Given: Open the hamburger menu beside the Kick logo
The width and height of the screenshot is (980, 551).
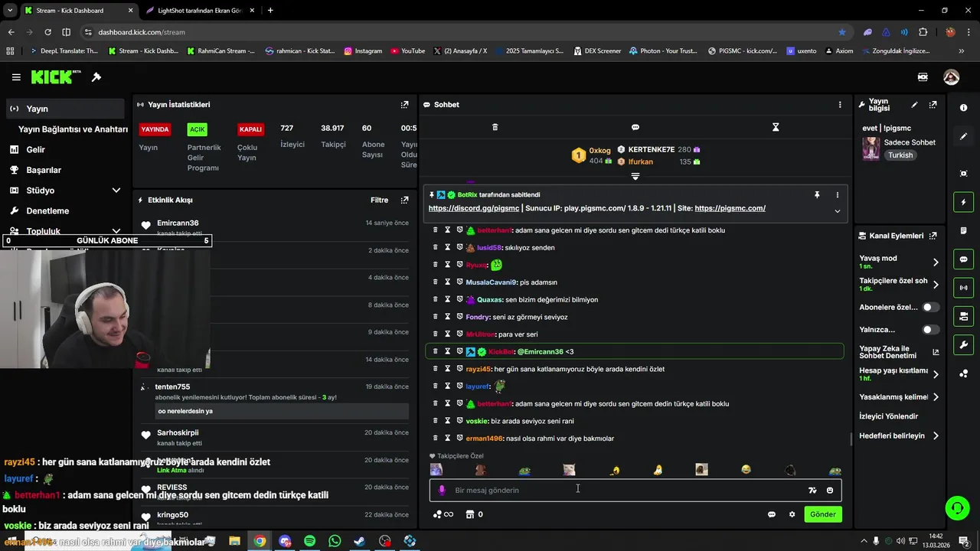Looking at the screenshot, I should (16, 77).
